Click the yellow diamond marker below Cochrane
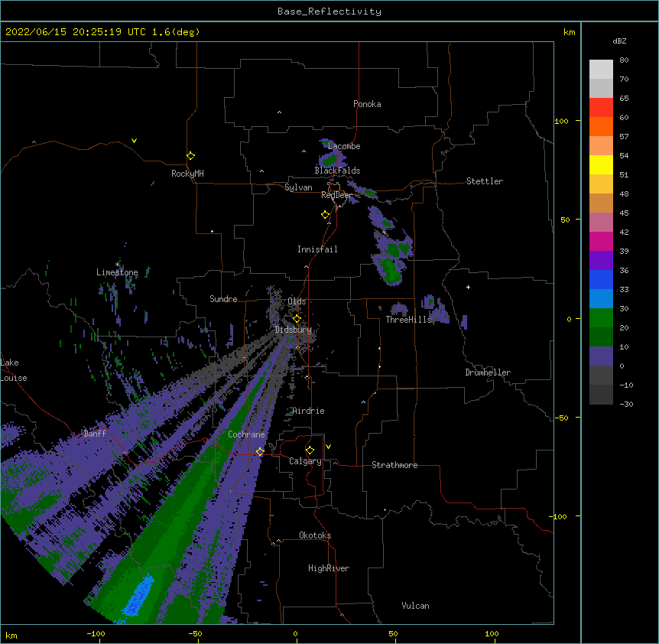659x644 pixels. pos(260,451)
